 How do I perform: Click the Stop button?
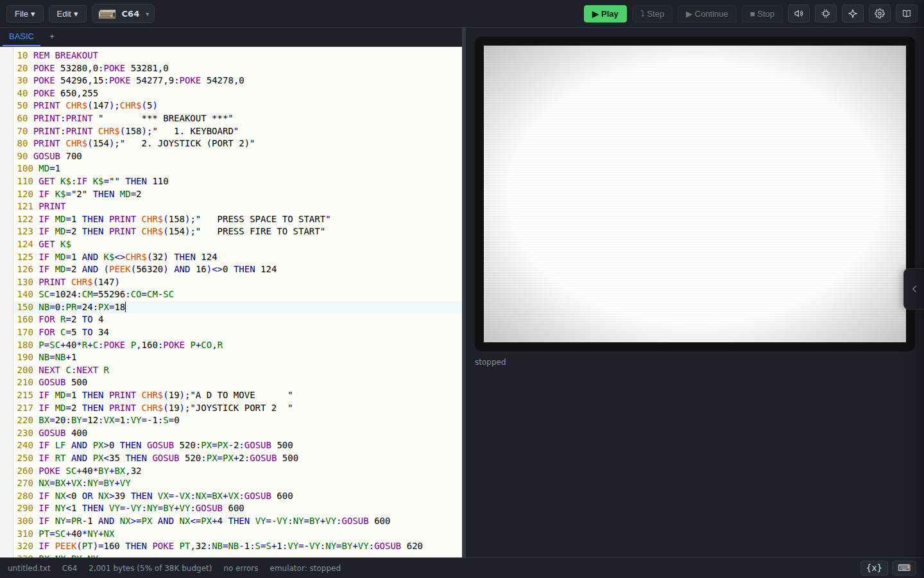coord(762,13)
